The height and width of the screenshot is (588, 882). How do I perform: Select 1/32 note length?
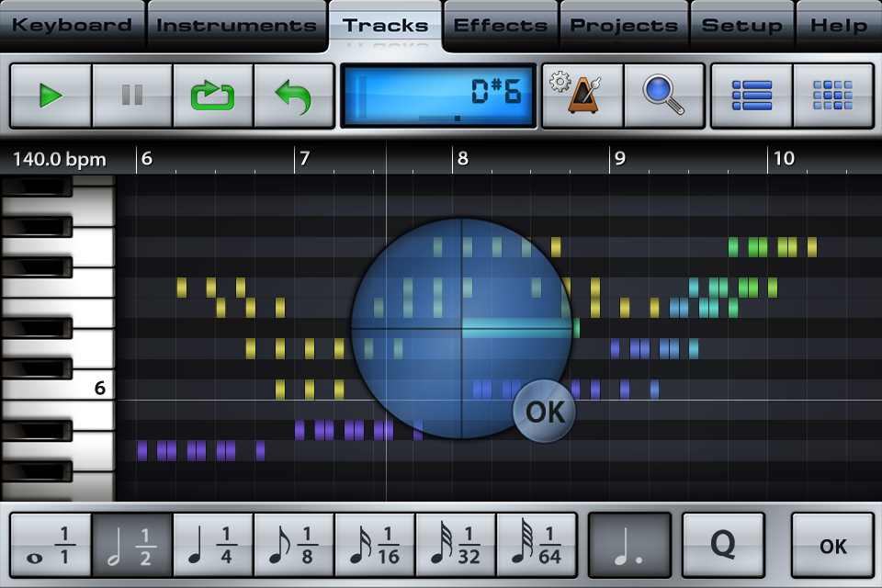[456, 545]
